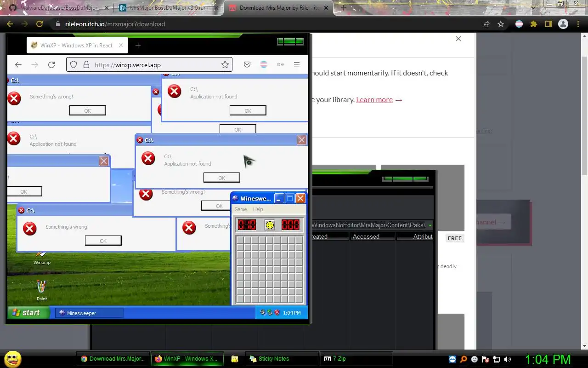Viewport: 588px width, 368px height.
Task: Click the Minesweeper smiley face reset button
Action: (x=270, y=224)
